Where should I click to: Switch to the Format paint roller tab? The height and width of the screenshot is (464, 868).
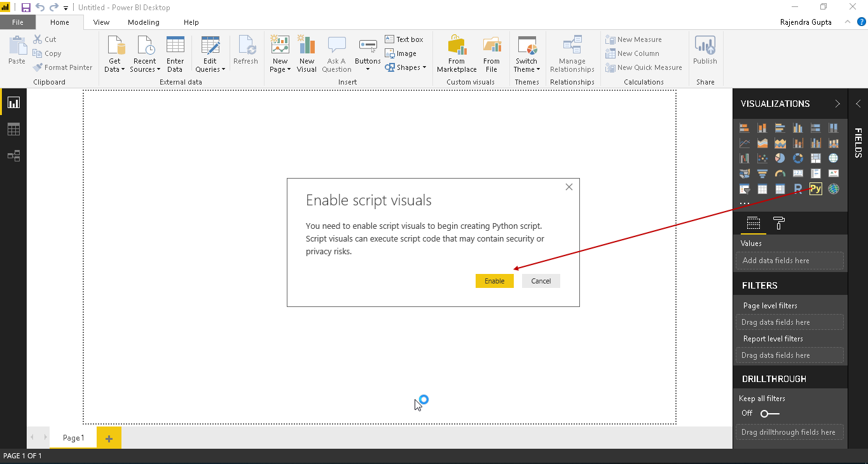[778, 223]
